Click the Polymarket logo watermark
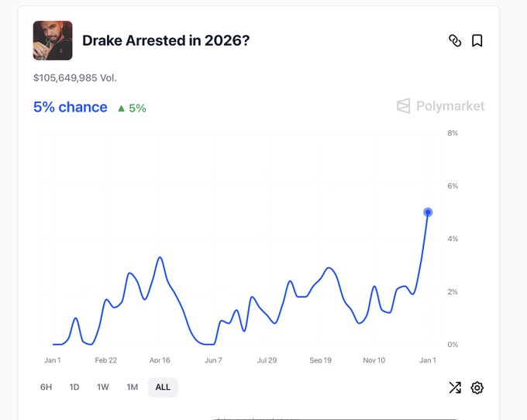The width and height of the screenshot is (527, 420). (x=440, y=106)
